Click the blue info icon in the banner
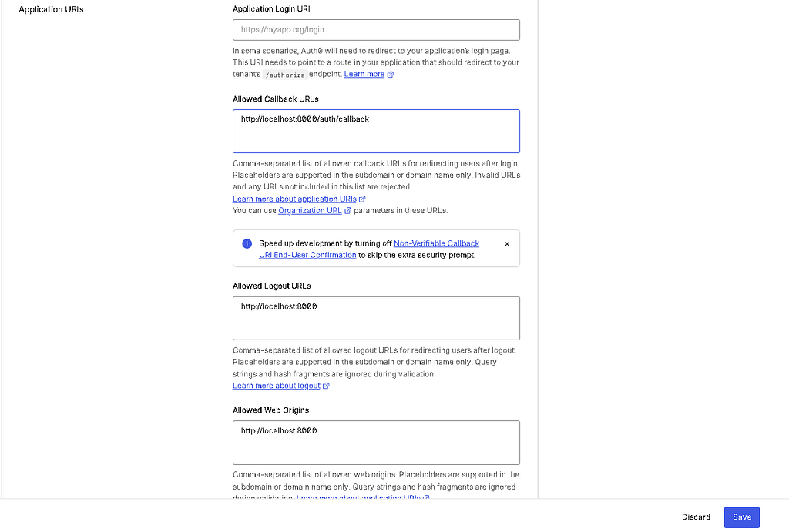This screenshot has height=532, width=789. (x=247, y=243)
